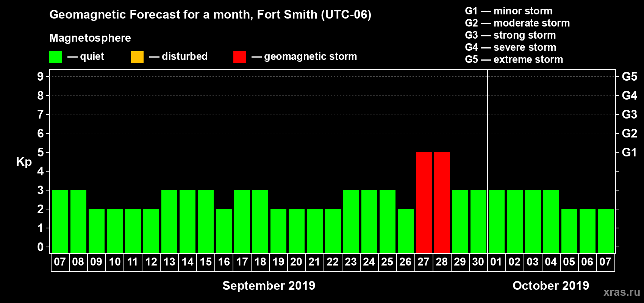Click the G4 right-axis label
This screenshot has width=644, height=303.
point(630,95)
